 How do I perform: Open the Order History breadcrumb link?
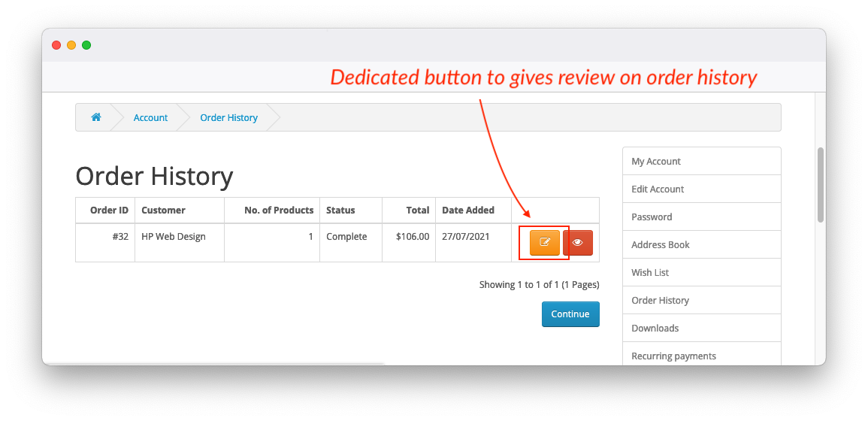tap(228, 118)
